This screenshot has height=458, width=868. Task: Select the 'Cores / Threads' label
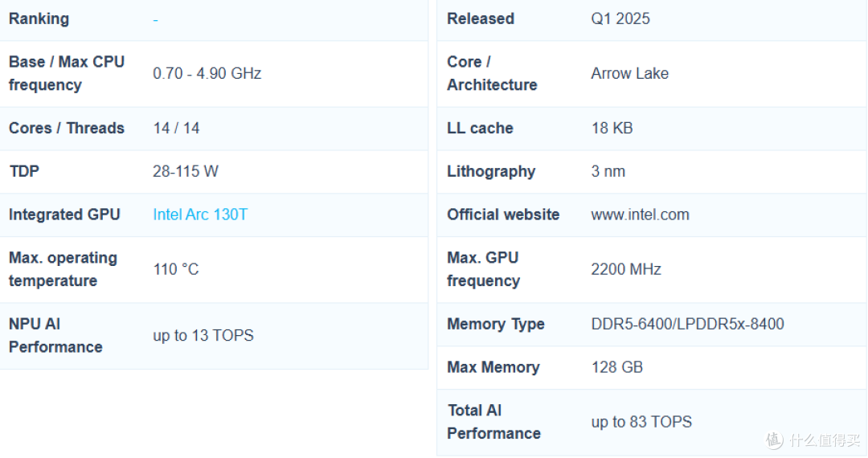[x=67, y=129]
